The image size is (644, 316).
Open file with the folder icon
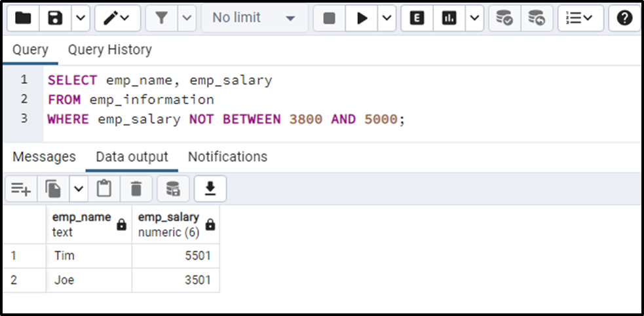23,18
